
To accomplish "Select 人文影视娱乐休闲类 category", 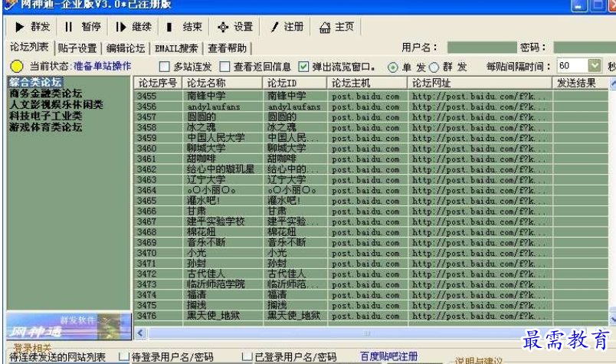I will [56, 104].
